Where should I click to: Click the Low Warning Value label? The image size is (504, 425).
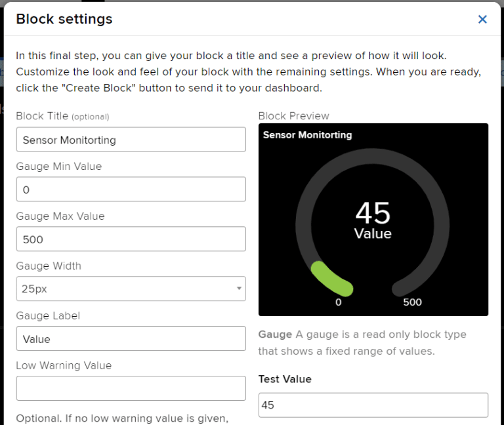(64, 365)
